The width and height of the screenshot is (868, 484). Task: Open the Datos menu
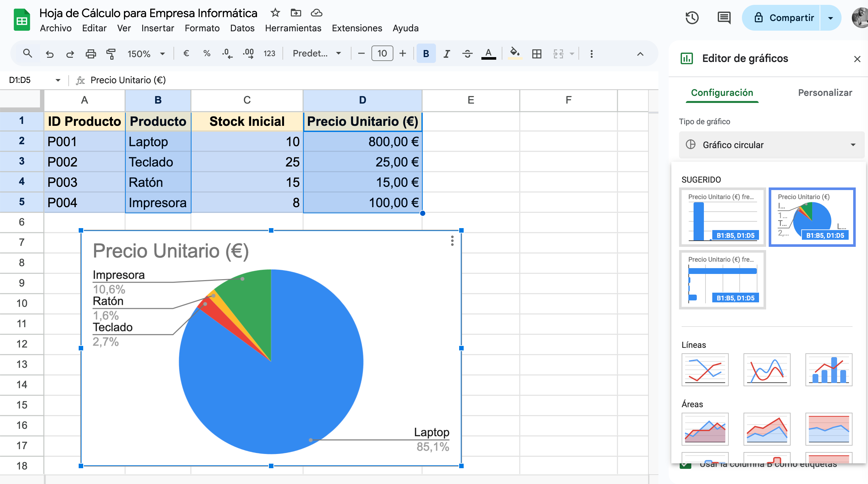point(242,28)
